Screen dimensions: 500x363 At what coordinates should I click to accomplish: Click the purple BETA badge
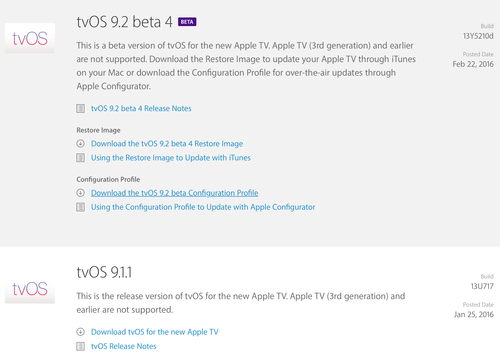pyautogui.click(x=187, y=22)
